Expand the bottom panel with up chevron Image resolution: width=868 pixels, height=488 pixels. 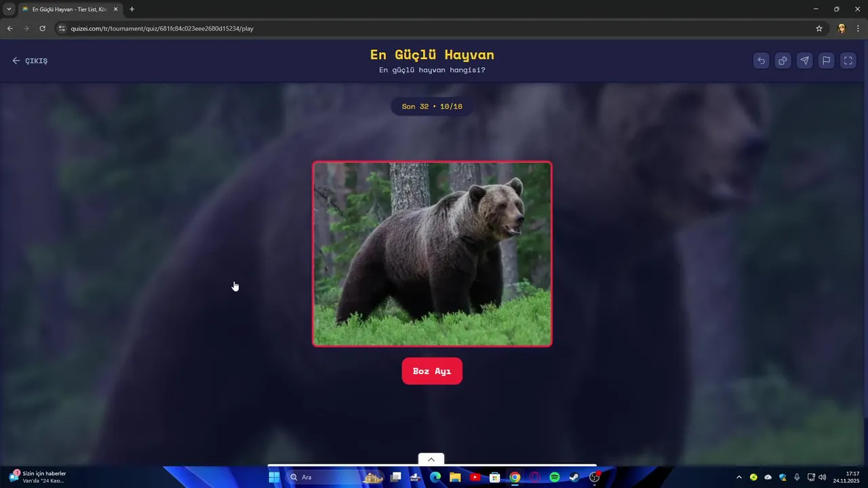(x=431, y=459)
